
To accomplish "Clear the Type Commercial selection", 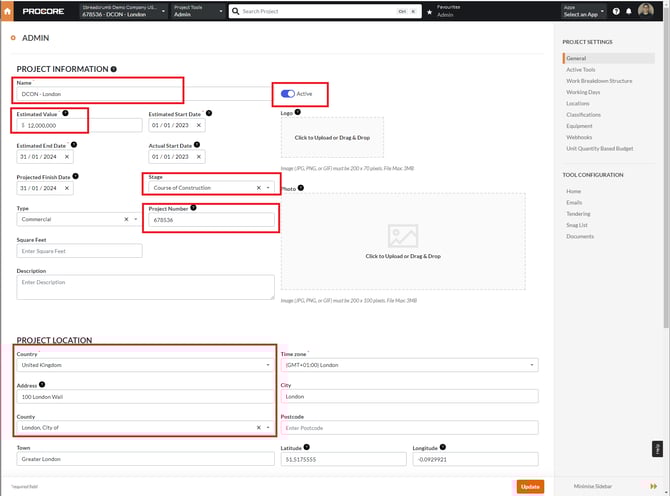I will tap(126, 219).
